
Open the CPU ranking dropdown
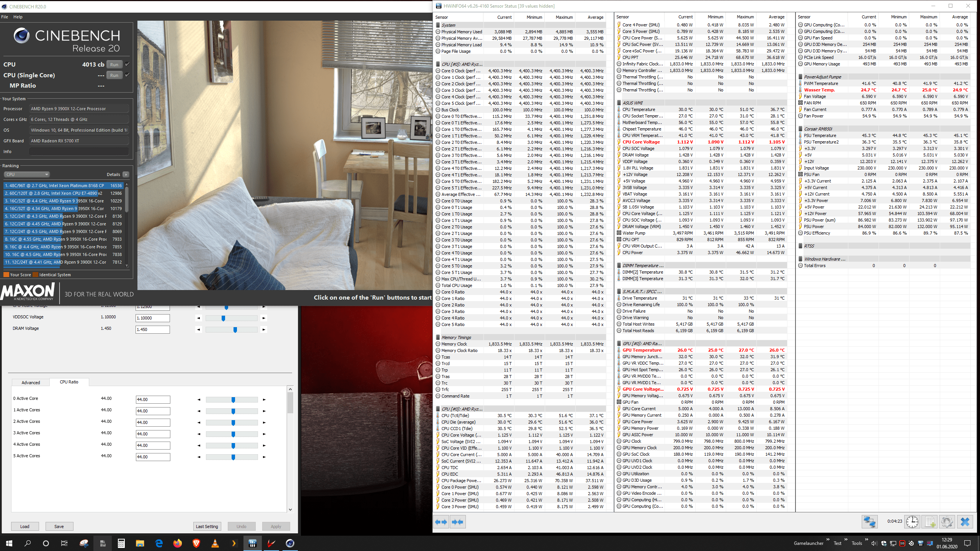[27, 174]
